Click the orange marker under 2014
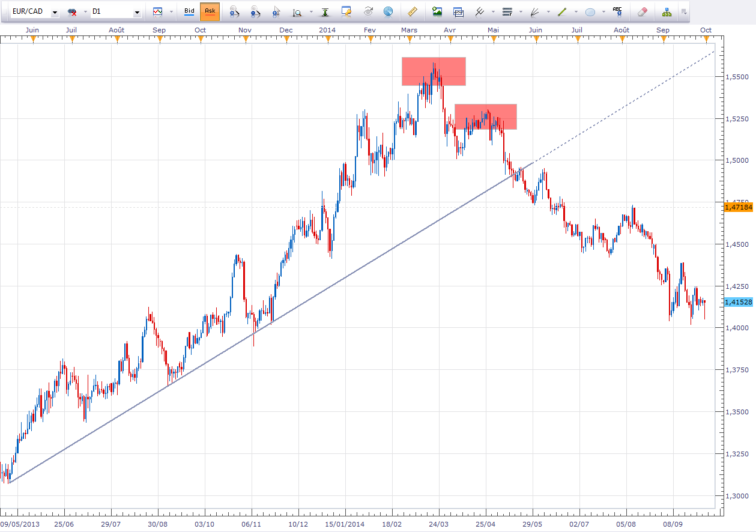Image resolution: width=756 pixels, height=532 pixels. (328, 39)
